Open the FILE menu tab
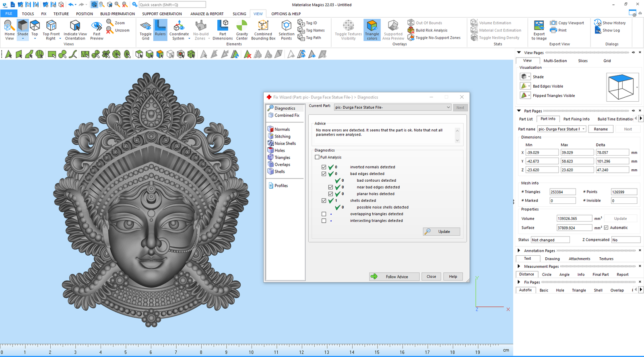 coord(8,14)
